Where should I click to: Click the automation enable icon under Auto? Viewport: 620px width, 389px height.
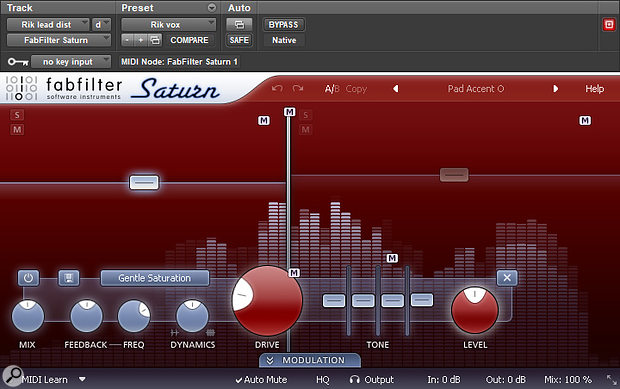239,25
